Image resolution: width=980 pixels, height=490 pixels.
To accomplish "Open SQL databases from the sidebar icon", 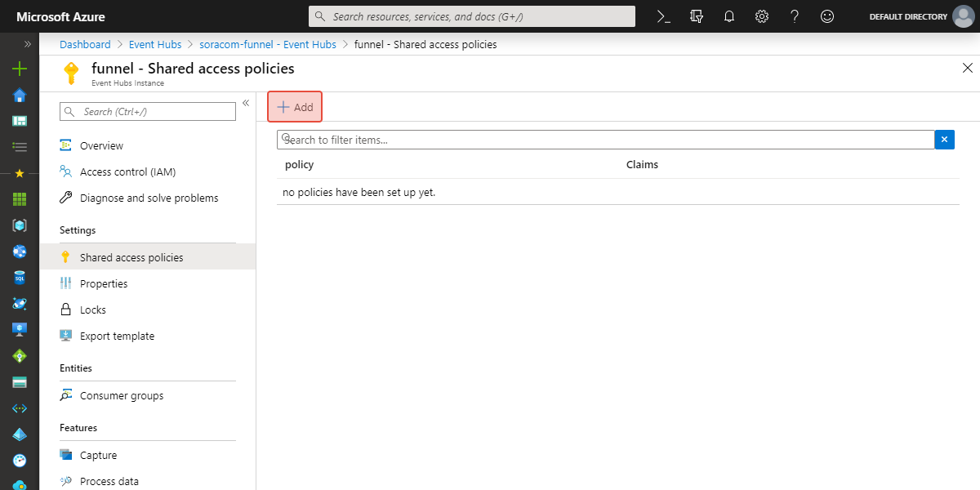I will pyautogui.click(x=18, y=277).
